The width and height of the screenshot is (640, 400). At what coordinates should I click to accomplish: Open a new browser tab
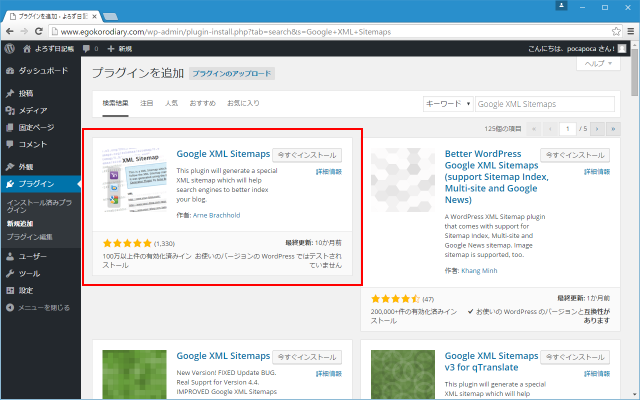[x=111, y=16]
